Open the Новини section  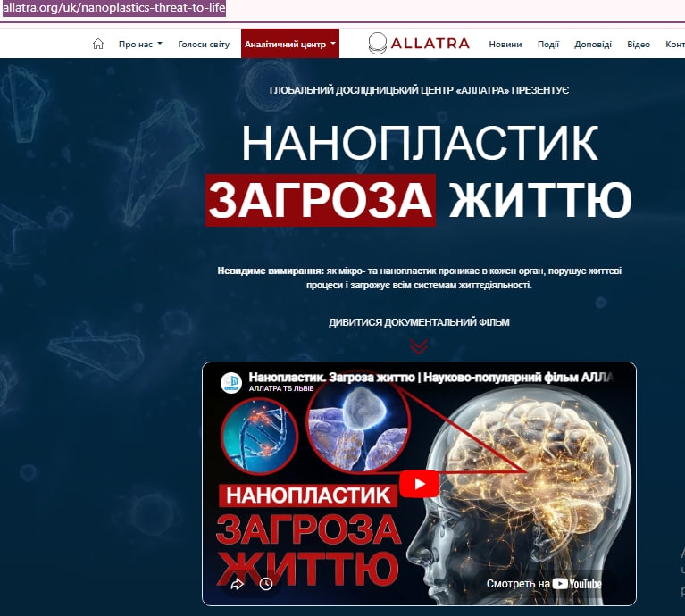click(505, 44)
